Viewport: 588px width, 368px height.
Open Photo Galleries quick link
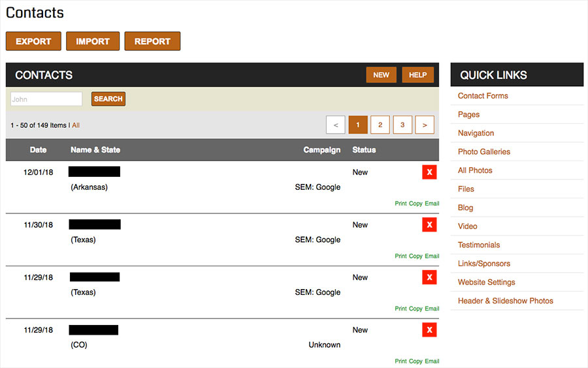[x=484, y=151]
